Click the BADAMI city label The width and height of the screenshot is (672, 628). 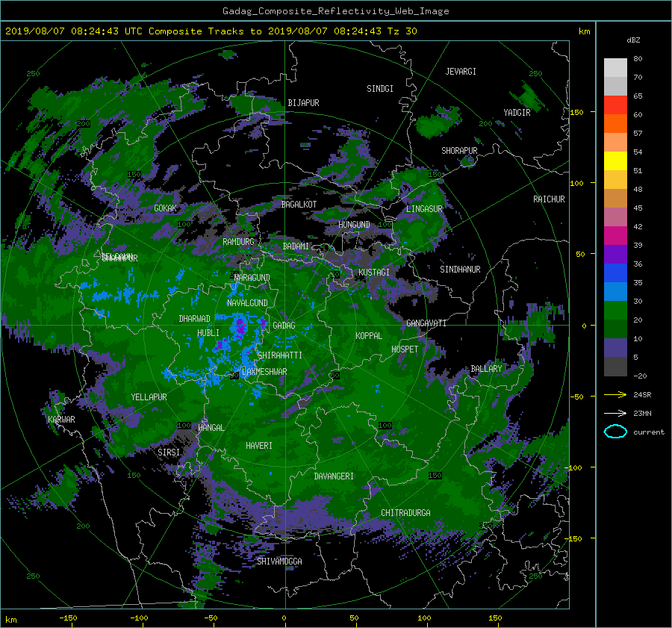296,246
